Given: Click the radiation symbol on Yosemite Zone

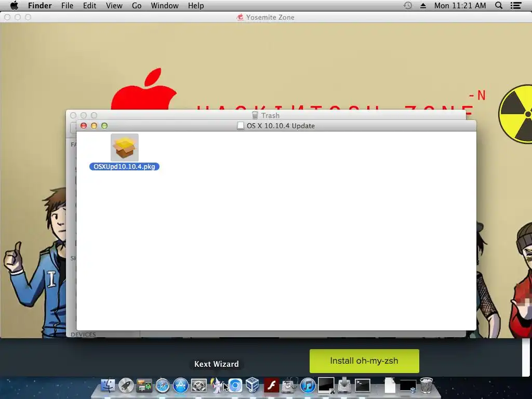Looking at the screenshot, I should tap(515, 114).
